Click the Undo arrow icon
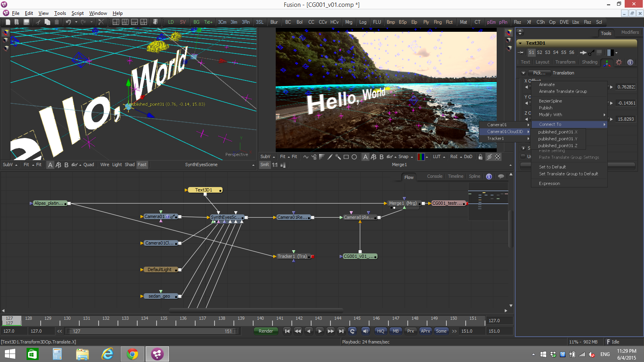This screenshot has width=644, height=362. pos(68,22)
